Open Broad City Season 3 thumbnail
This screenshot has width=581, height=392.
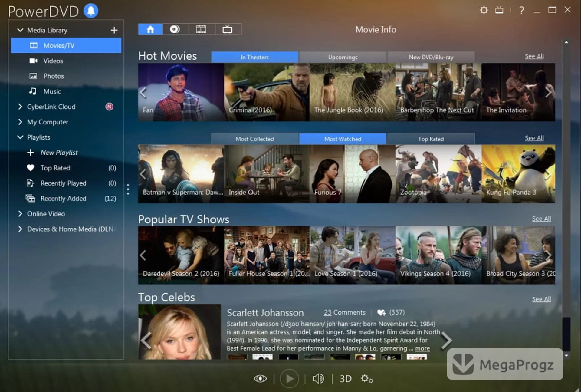point(518,255)
